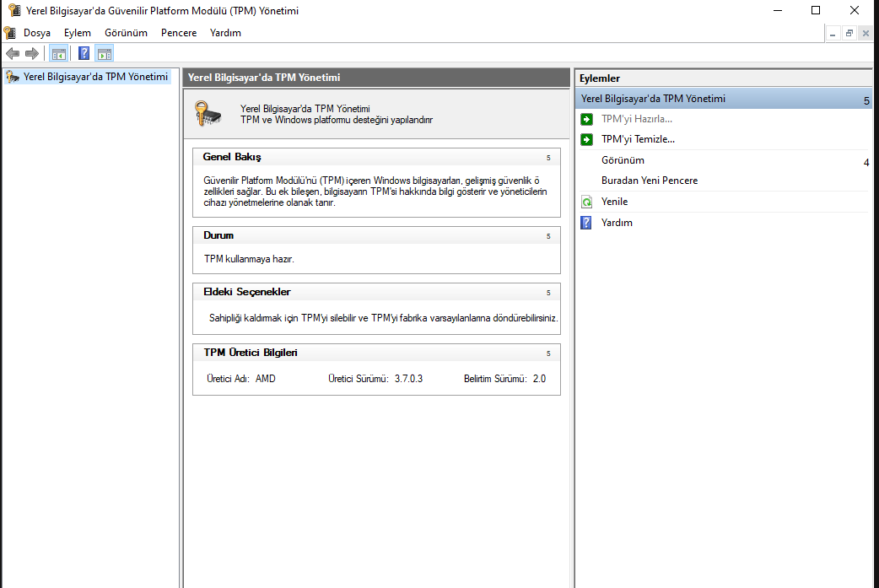The image size is (879, 588).
Task: Expand the Görünüm submenu arrow in Eylemler
Action: [x=866, y=162]
